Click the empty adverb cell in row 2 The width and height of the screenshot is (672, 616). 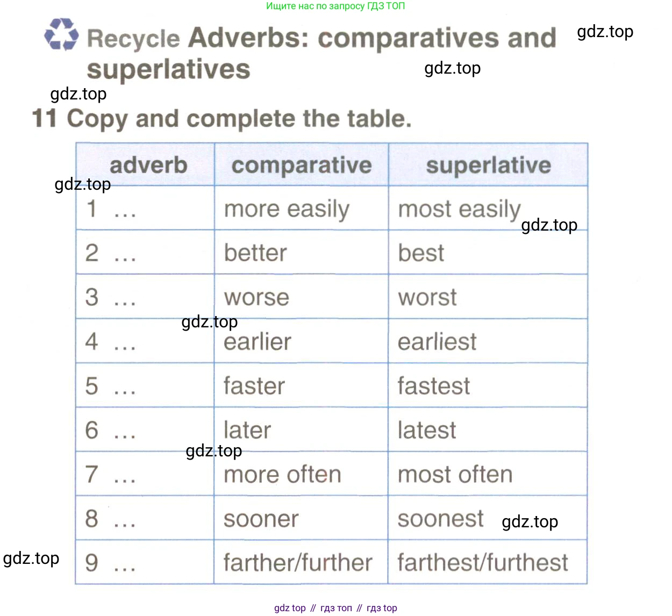click(145, 253)
